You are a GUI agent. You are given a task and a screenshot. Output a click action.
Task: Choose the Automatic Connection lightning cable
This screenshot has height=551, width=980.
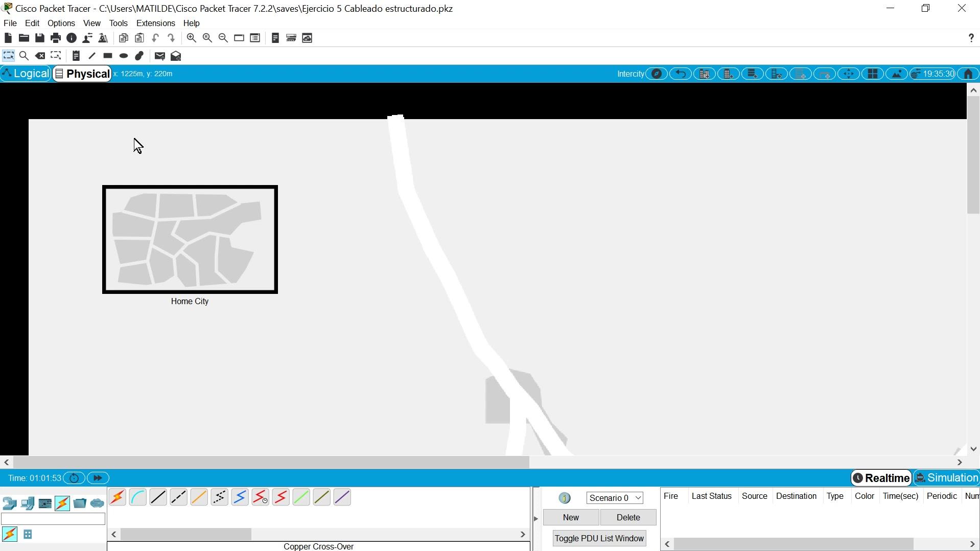coord(118,497)
